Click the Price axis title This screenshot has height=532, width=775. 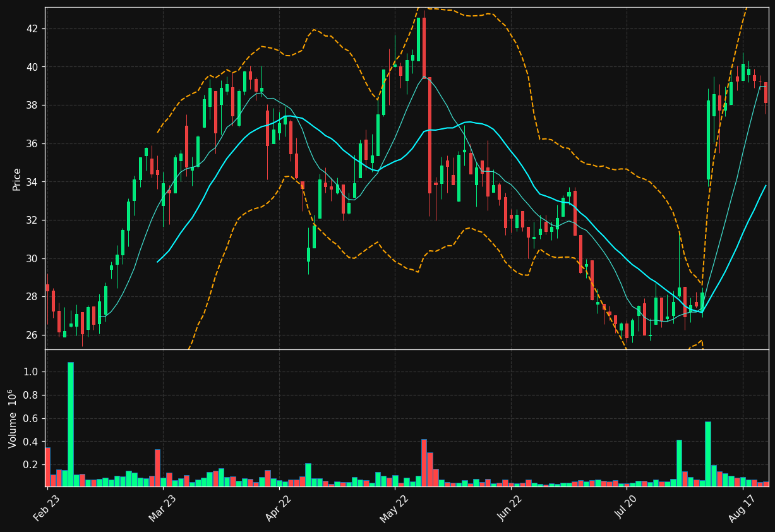point(17,179)
